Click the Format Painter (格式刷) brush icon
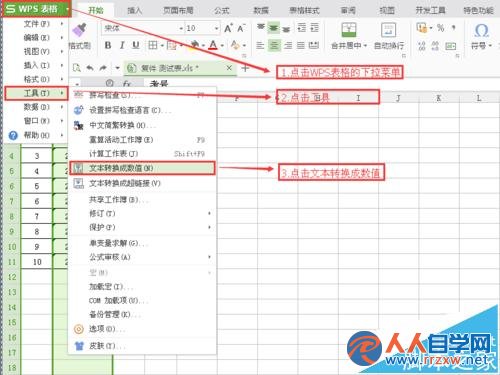This screenshot has width=500, height=375. [x=79, y=30]
